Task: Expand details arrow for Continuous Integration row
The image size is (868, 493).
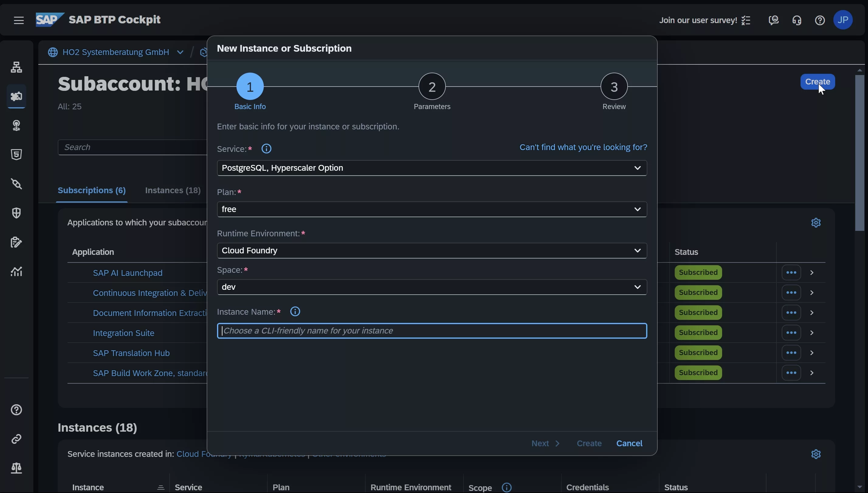Action: 812,293
